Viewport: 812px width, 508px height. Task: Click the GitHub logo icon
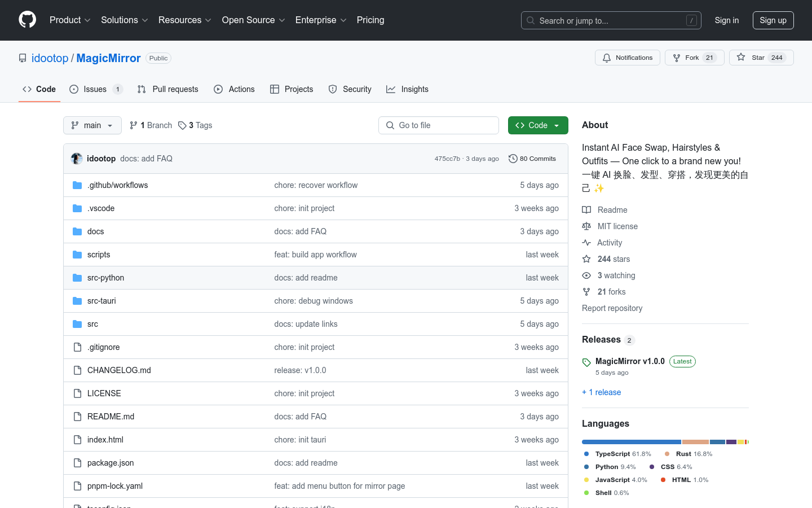27,20
